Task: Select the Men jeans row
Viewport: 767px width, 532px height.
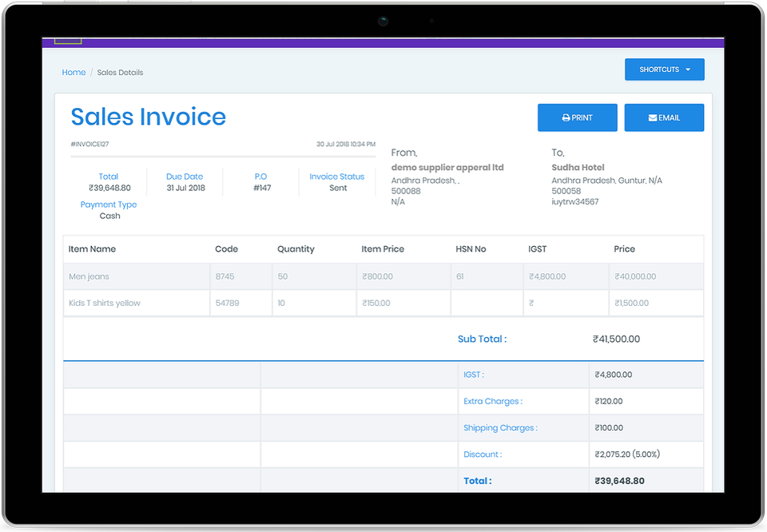Action: click(89, 276)
